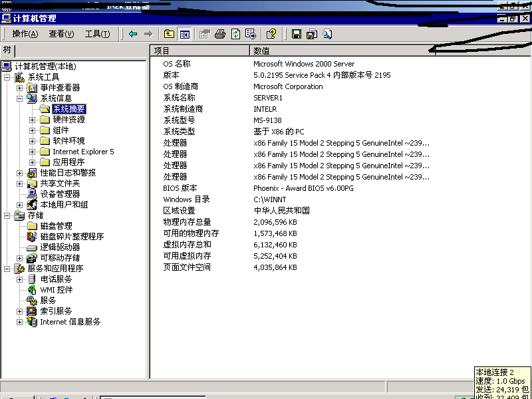The height and width of the screenshot is (399, 532).
Task: Select the 可移动存储 icon
Action: pyautogui.click(x=32, y=258)
